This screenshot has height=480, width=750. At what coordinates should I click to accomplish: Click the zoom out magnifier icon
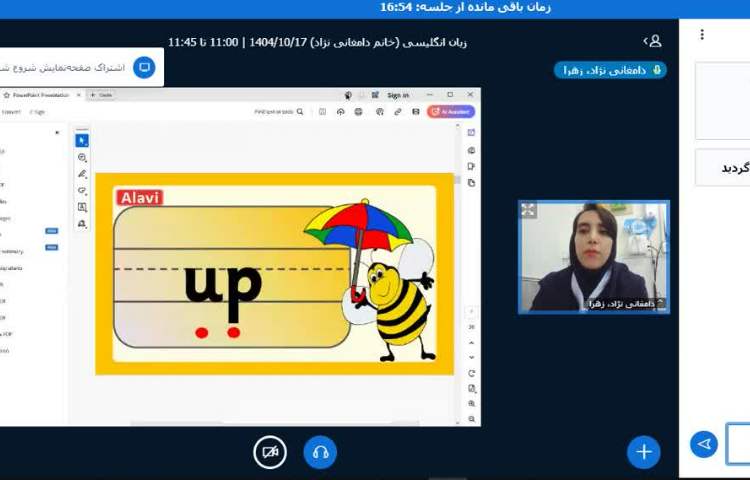pyautogui.click(x=471, y=419)
